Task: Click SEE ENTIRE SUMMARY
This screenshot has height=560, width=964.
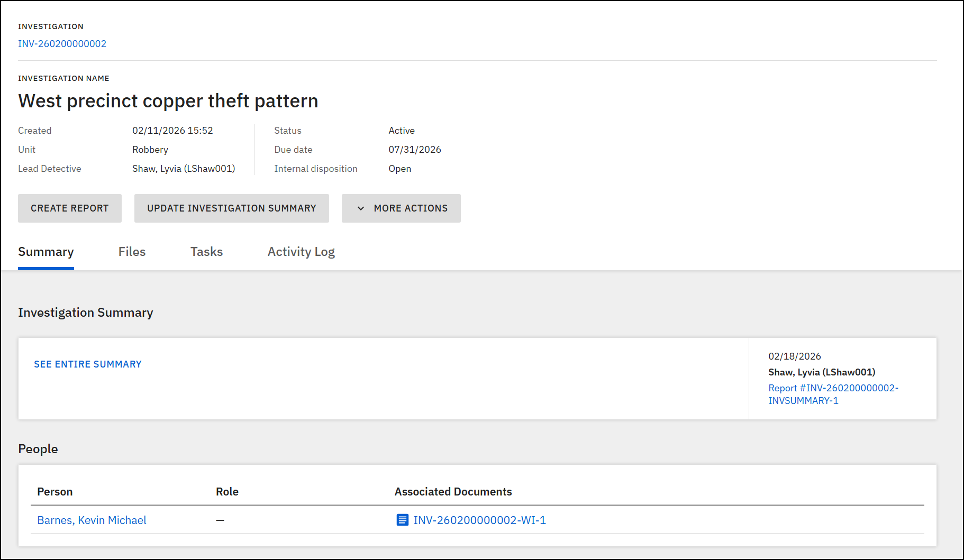Action: tap(87, 364)
